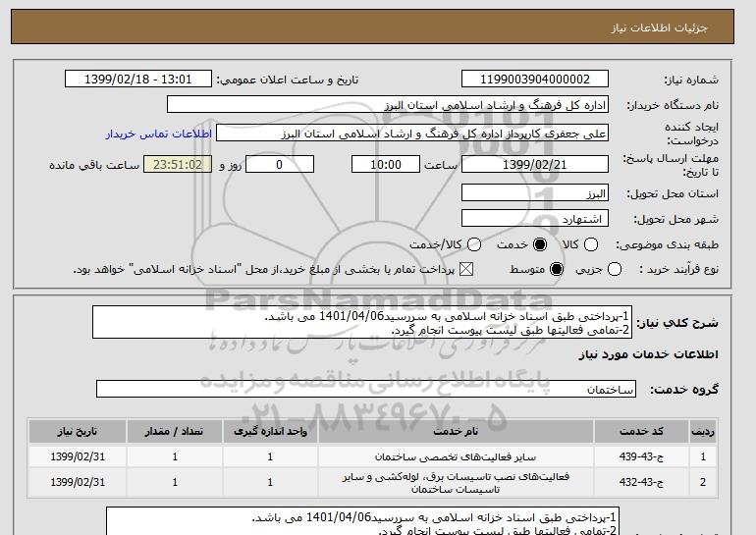Click service code ج-43-439
Screen dimensions: 756x535
tap(641, 456)
